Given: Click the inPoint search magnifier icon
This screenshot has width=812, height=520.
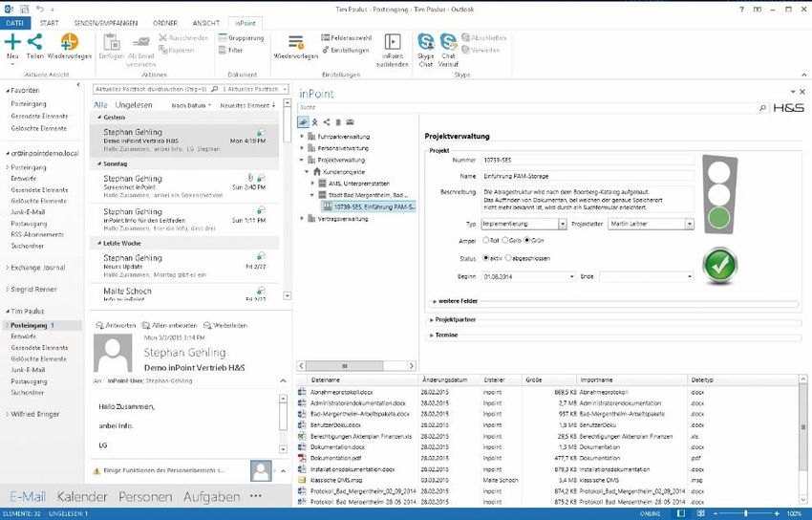Looking at the screenshot, I should (762, 108).
